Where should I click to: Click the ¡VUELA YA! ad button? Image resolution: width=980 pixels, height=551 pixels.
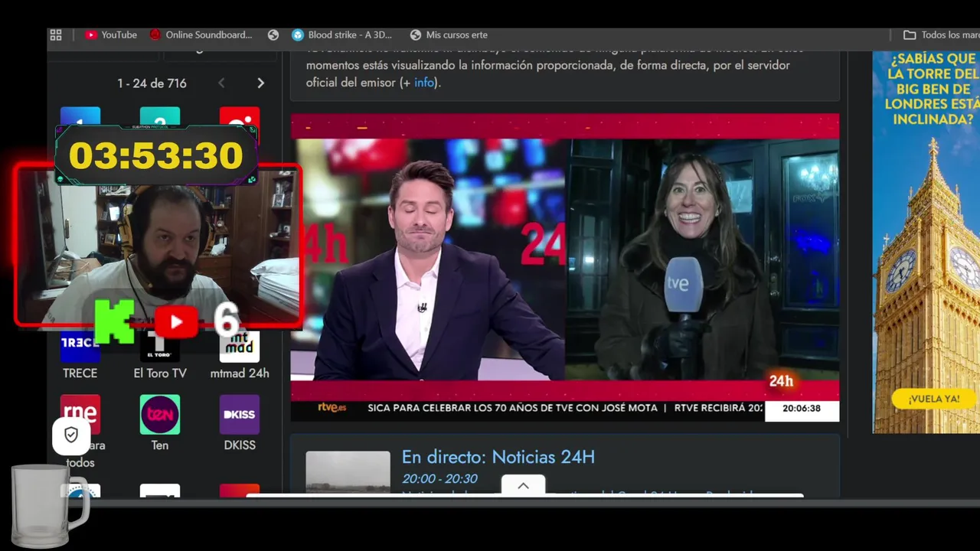933,399
